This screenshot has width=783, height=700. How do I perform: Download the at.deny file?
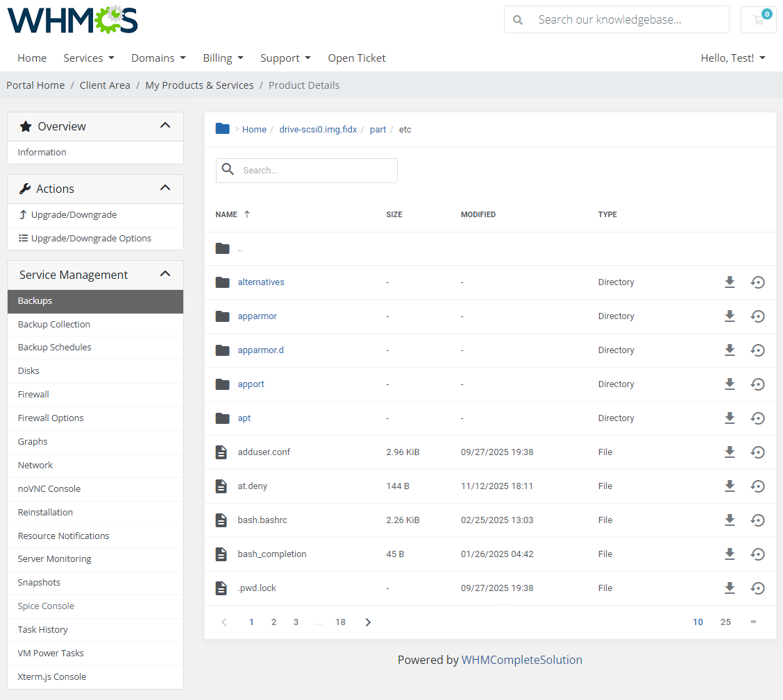coord(730,486)
